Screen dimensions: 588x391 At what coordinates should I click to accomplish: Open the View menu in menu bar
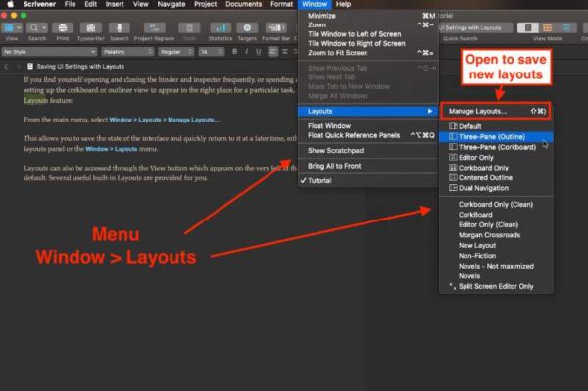(140, 4)
